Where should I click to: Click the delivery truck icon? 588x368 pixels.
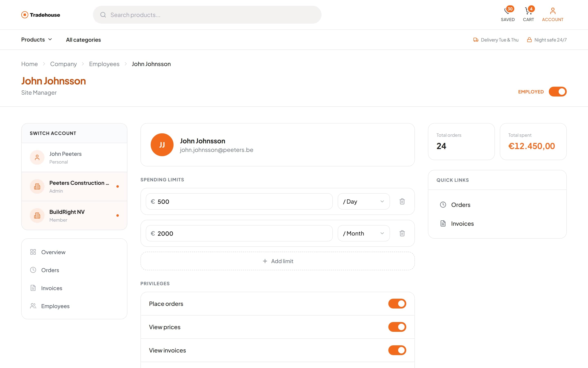(476, 40)
